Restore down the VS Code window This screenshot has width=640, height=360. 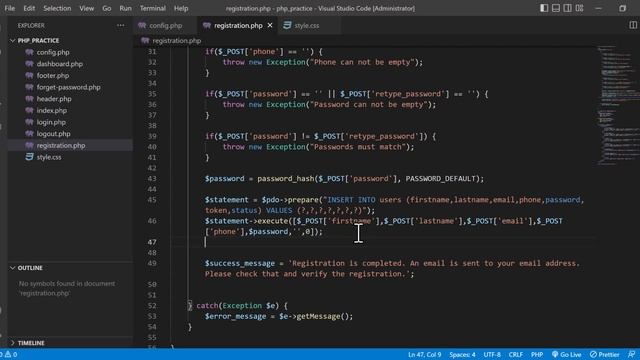click(x=622, y=8)
